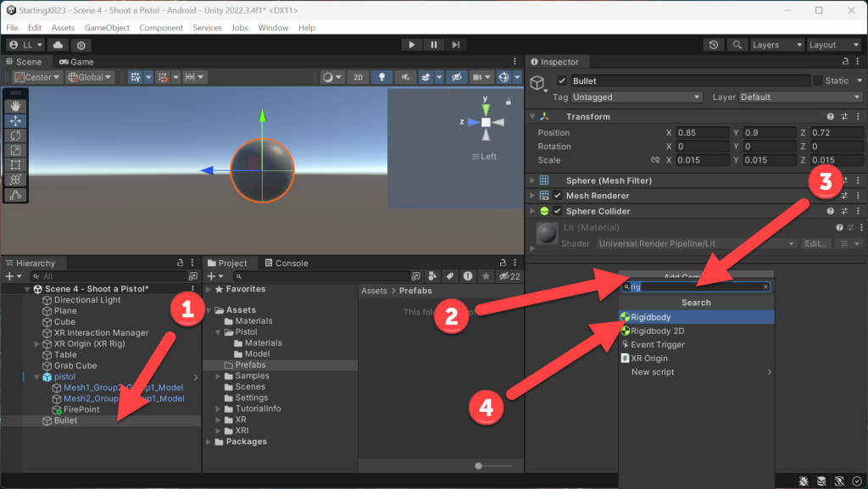This screenshot has width=868, height=489.
Task: Enable the Static checkbox
Action: click(x=818, y=81)
